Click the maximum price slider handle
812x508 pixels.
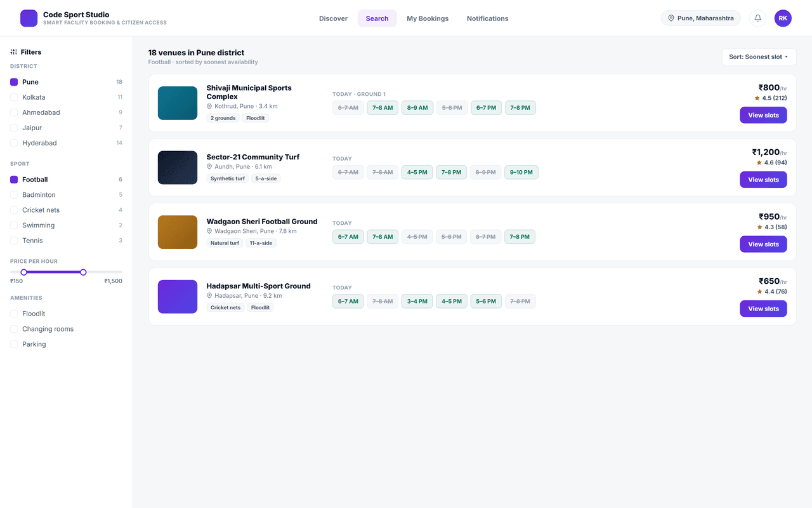[x=83, y=272]
